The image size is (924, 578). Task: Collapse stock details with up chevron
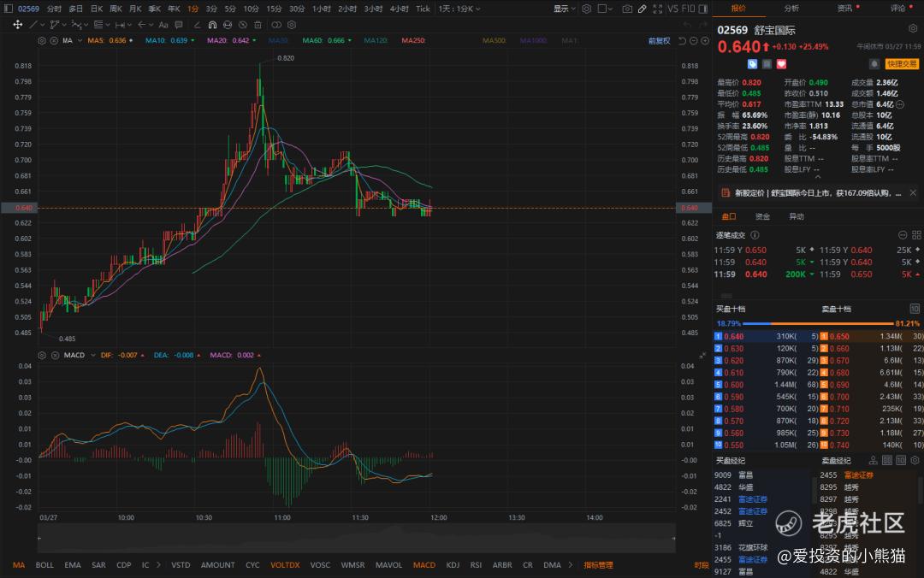(817, 176)
